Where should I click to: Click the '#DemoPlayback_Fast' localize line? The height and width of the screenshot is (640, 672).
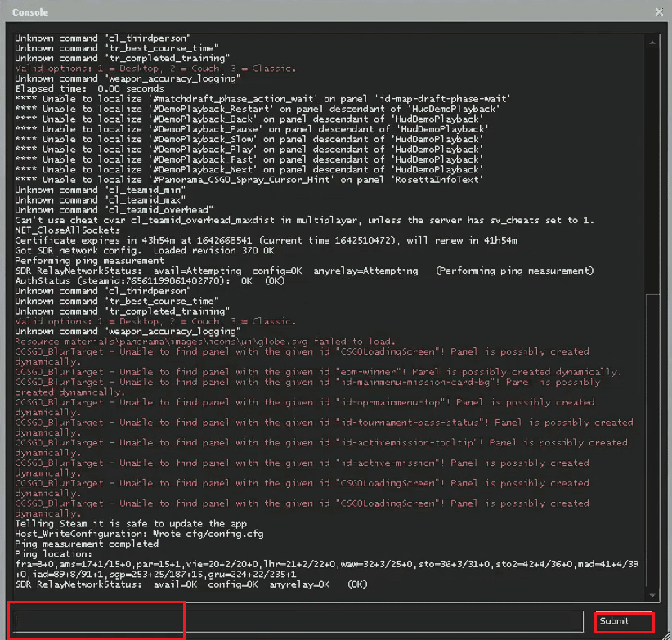(x=249, y=159)
